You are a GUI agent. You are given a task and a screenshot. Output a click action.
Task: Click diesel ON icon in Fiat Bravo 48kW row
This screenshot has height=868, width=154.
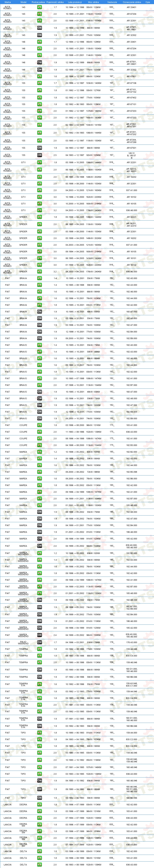(40, 392)
